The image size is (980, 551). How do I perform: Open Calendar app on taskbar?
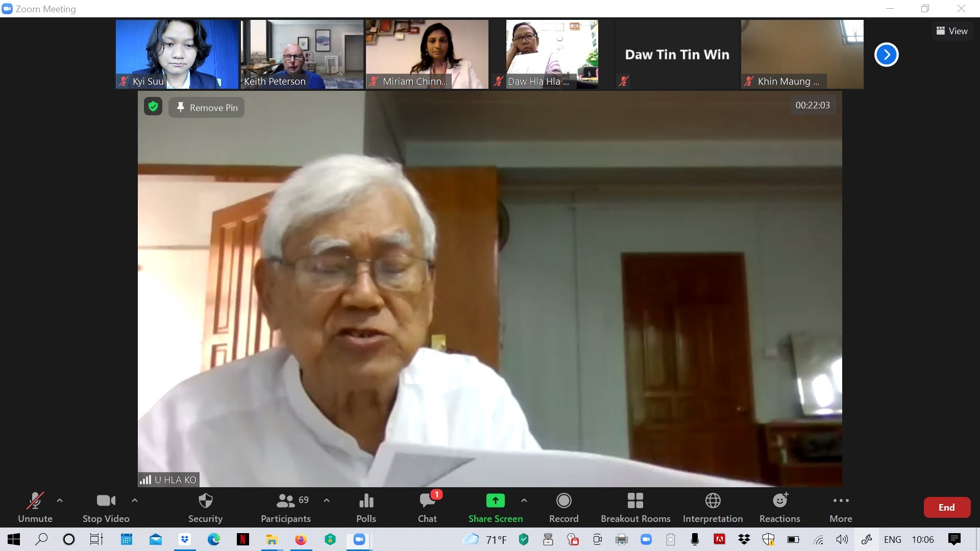[127, 539]
